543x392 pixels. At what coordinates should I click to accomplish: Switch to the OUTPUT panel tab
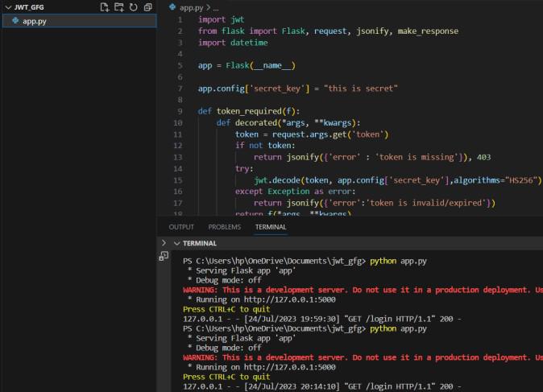(181, 227)
